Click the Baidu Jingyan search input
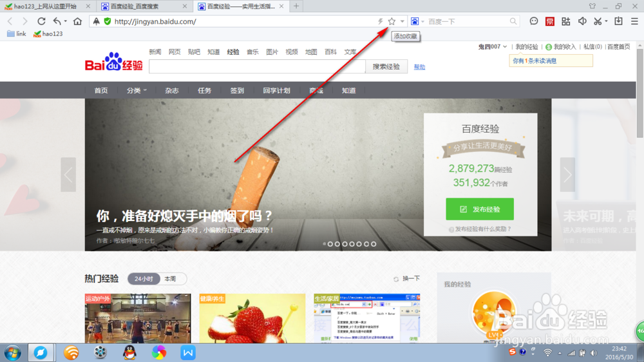The width and height of the screenshot is (644, 362). 257,66
